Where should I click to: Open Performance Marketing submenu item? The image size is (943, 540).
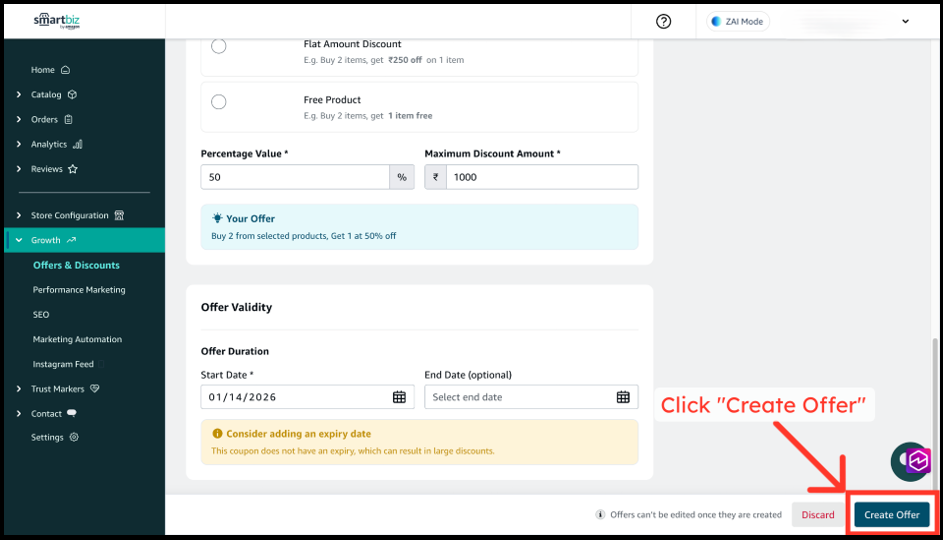coord(79,290)
